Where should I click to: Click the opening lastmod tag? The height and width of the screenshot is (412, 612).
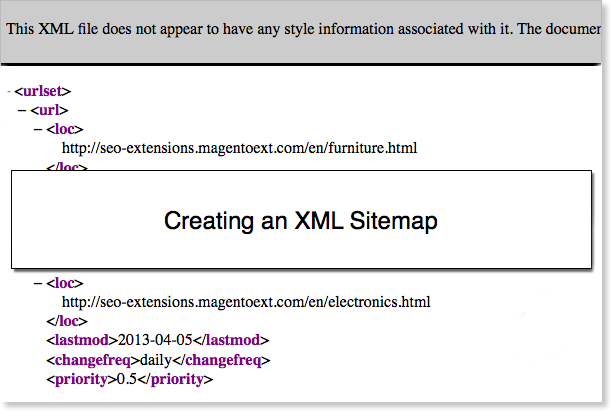point(82,340)
